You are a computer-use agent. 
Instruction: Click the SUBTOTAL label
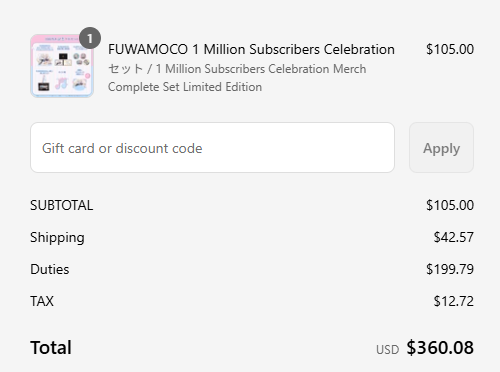(62, 205)
